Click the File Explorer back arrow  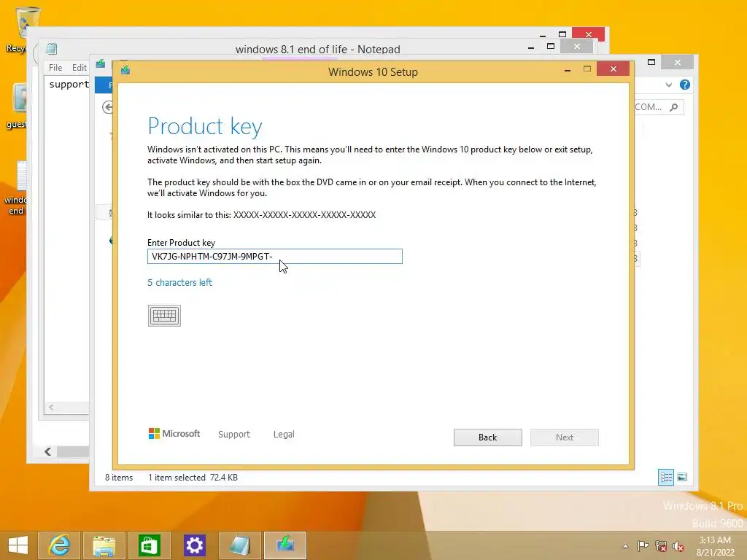(x=108, y=107)
